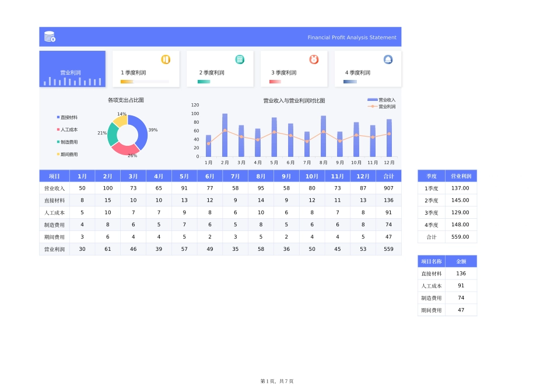The image size is (554, 392).
Task: Click the calculator icon on 2季度利润 card
Action: 239,59
